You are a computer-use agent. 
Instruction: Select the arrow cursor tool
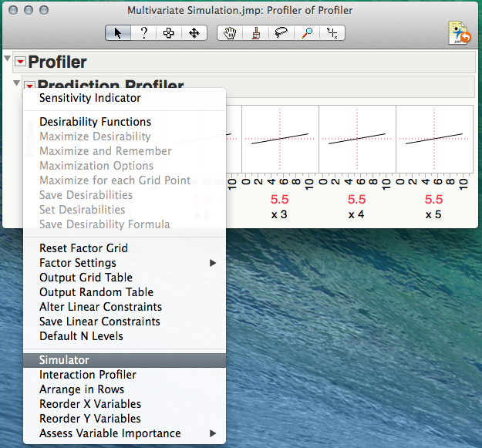coord(118,33)
